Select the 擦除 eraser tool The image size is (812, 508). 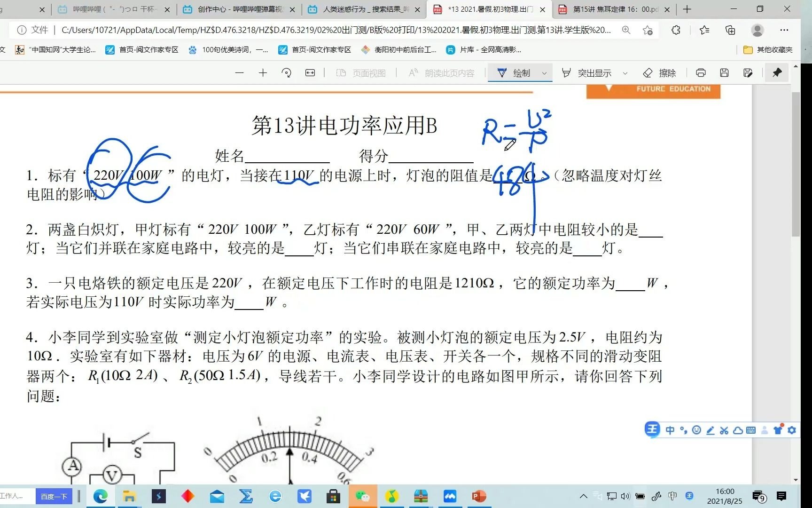(x=659, y=73)
